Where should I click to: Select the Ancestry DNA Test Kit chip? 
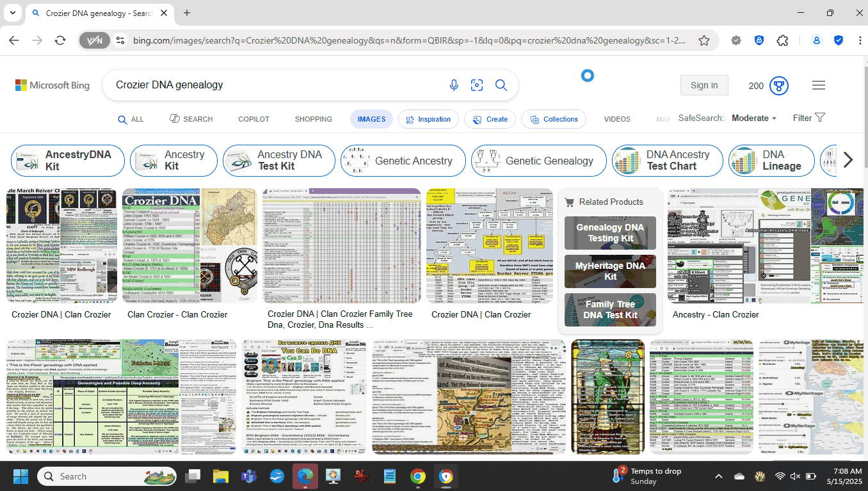pyautogui.click(x=279, y=160)
